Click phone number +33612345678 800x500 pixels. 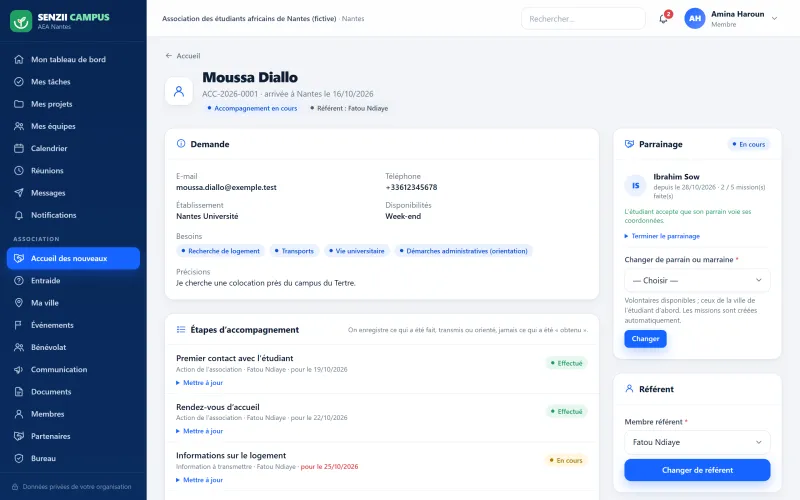(x=411, y=187)
